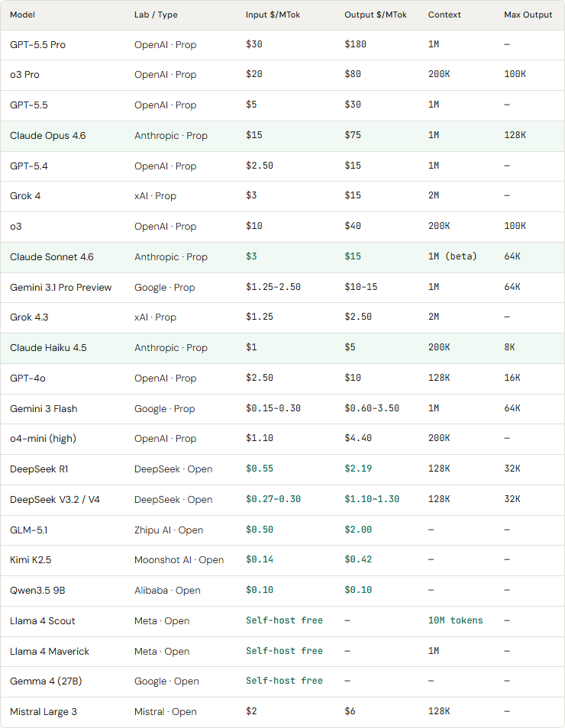Screen dimensions: 565x728
Task: Select the Claude Haiku 4.5 row
Action: click(282, 348)
